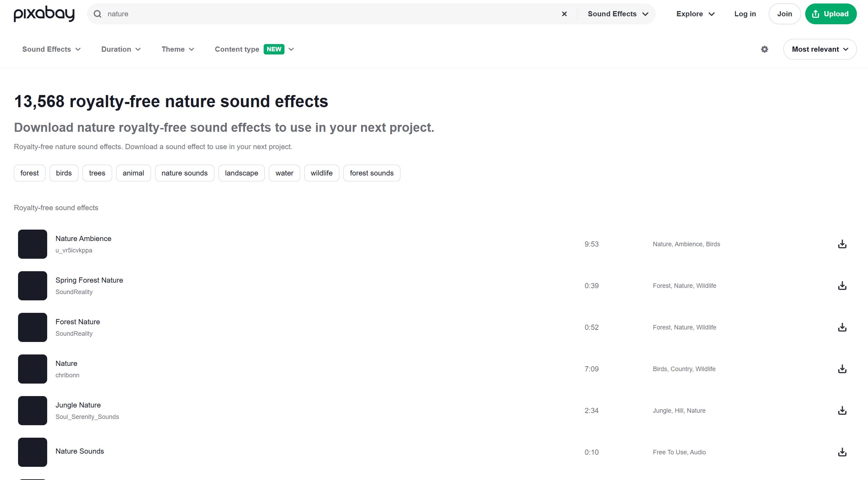Image resolution: width=868 pixels, height=480 pixels.
Task: Play the Nature Ambience thumbnail
Action: point(33,244)
